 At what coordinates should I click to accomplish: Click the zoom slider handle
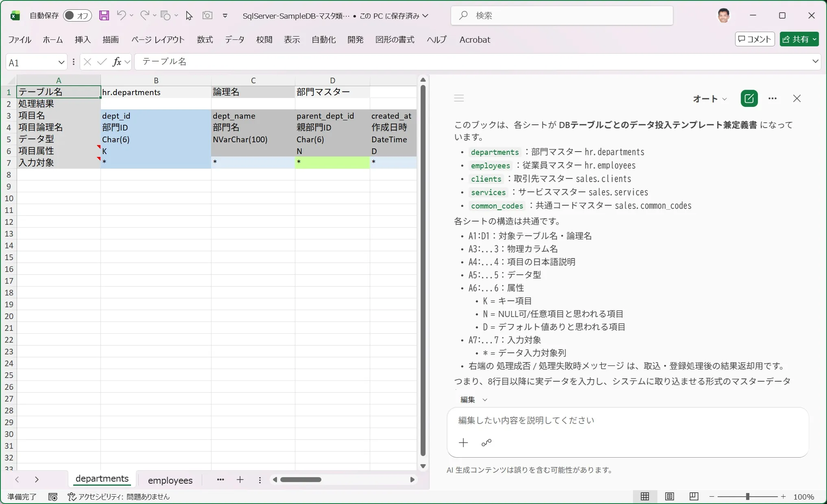[748, 497]
